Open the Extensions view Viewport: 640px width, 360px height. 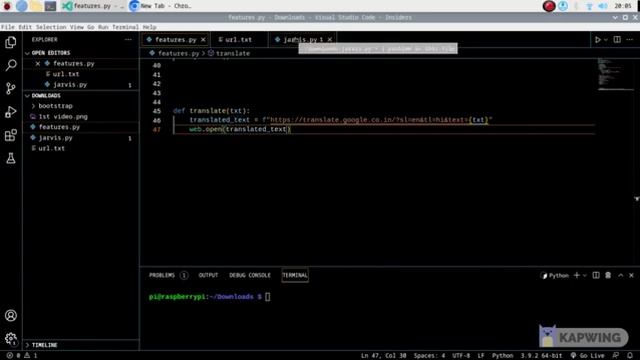click(x=11, y=135)
